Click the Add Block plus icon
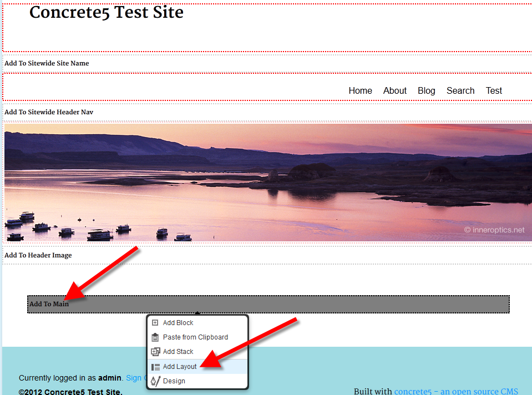The width and height of the screenshot is (532, 395). point(155,323)
